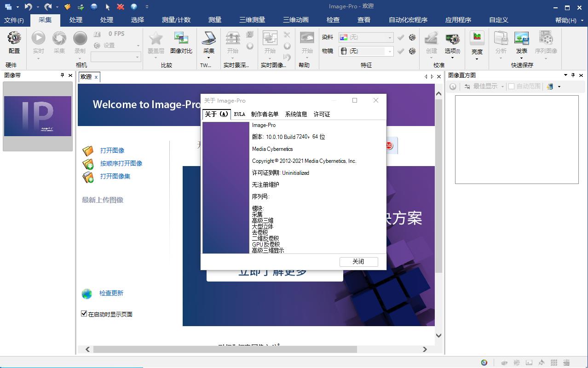This screenshot has height=368, width=588.
Task: Click the 打开图像 link
Action: (x=112, y=150)
